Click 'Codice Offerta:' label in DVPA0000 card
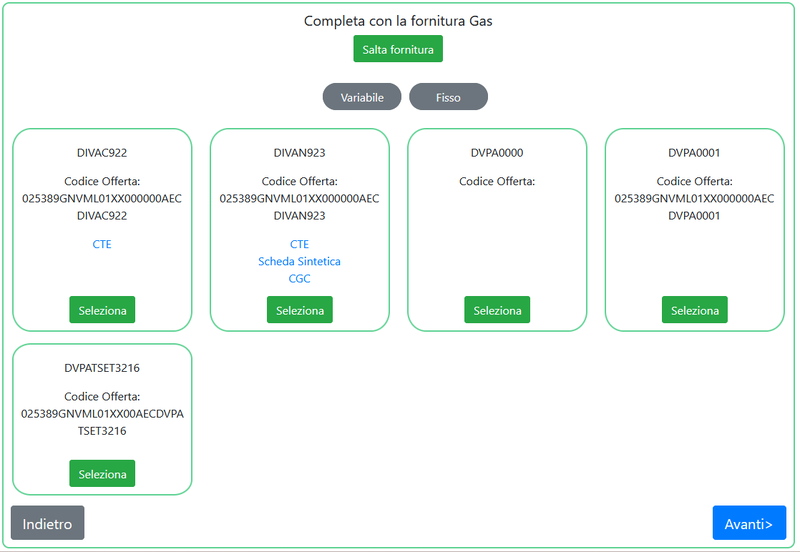800x552 pixels. [x=497, y=181]
